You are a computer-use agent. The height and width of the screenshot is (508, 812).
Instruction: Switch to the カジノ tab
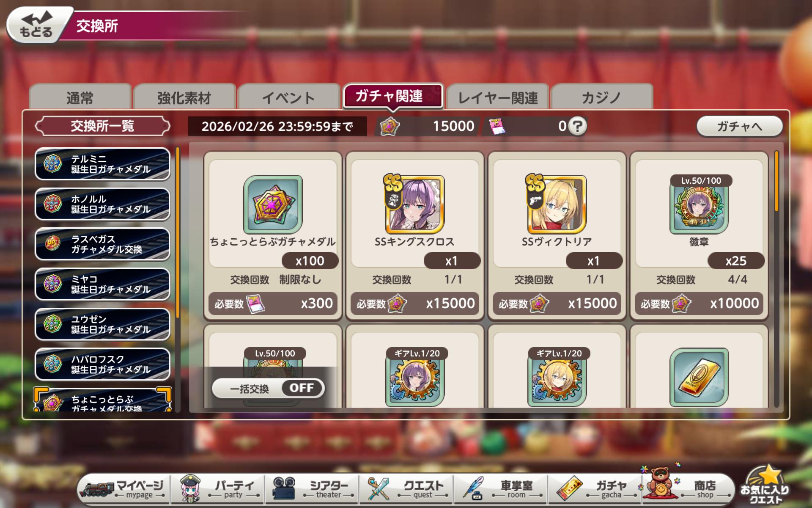coord(602,97)
